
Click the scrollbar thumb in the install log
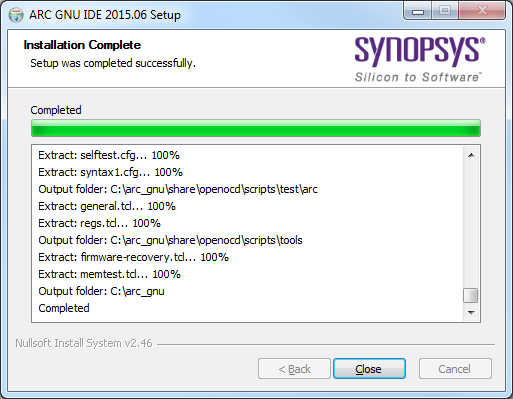[x=471, y=295]
